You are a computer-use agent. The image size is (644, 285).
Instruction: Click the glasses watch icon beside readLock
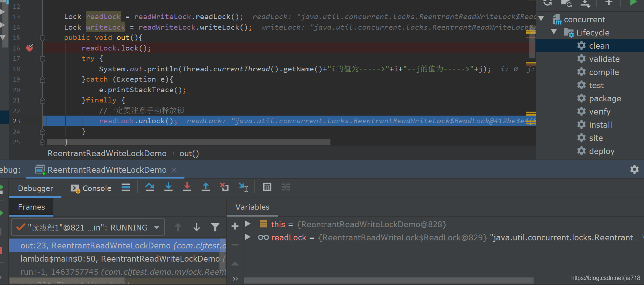(x=263, y=237)
